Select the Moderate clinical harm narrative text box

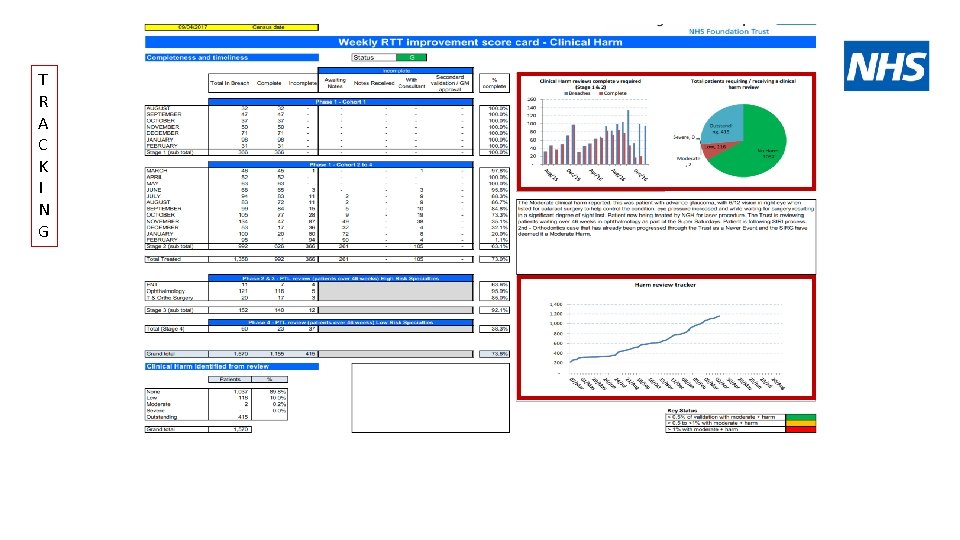666,236
